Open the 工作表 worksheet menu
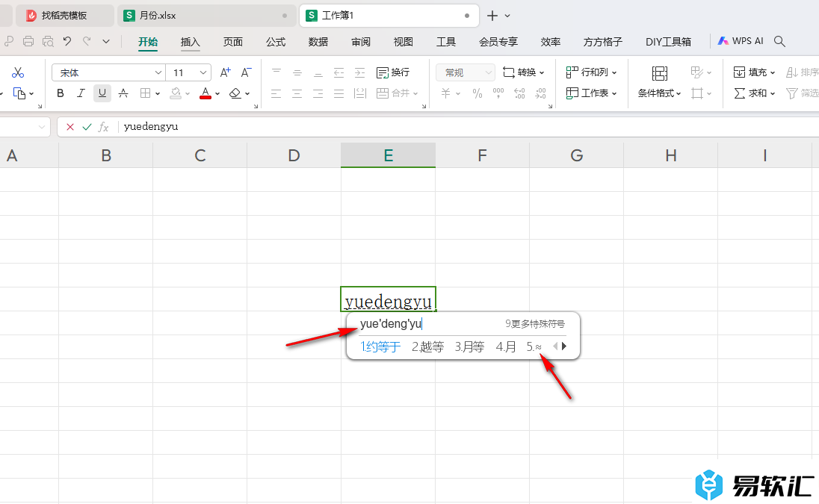Viewport: 819px width, 504px height. coord(591,93)
